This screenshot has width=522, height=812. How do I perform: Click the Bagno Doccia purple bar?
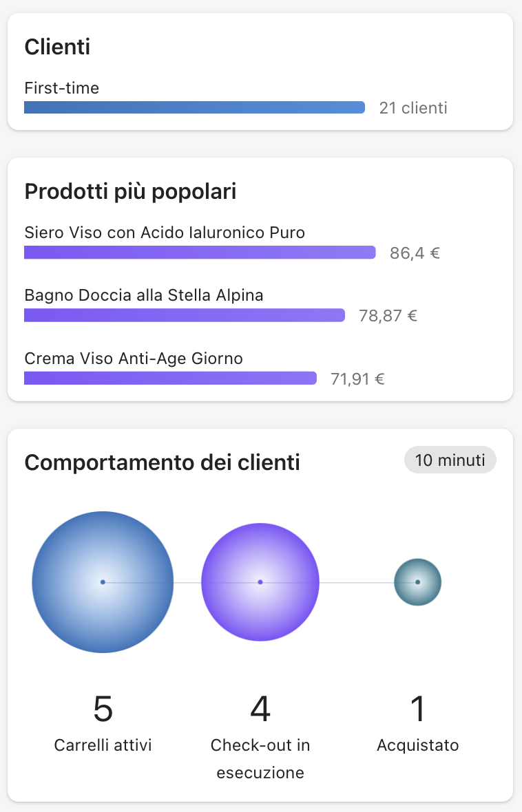(185, 315)
